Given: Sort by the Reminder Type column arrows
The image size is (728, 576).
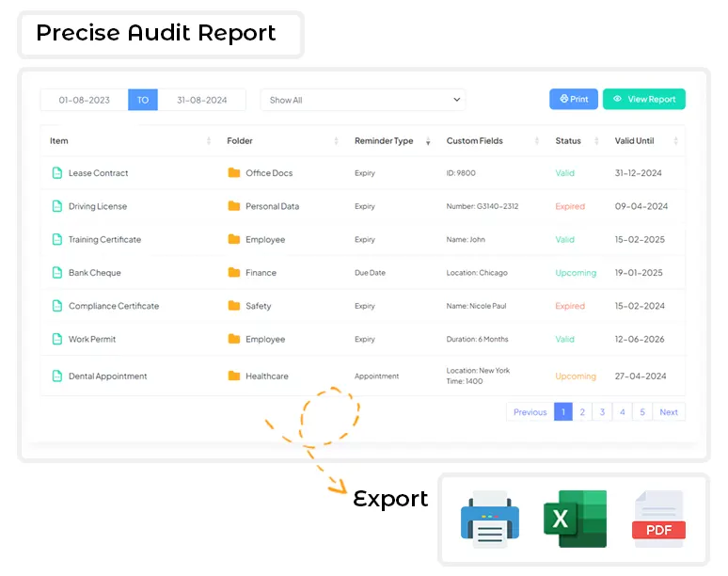Looking at the screenshot, I should [428, 141].
